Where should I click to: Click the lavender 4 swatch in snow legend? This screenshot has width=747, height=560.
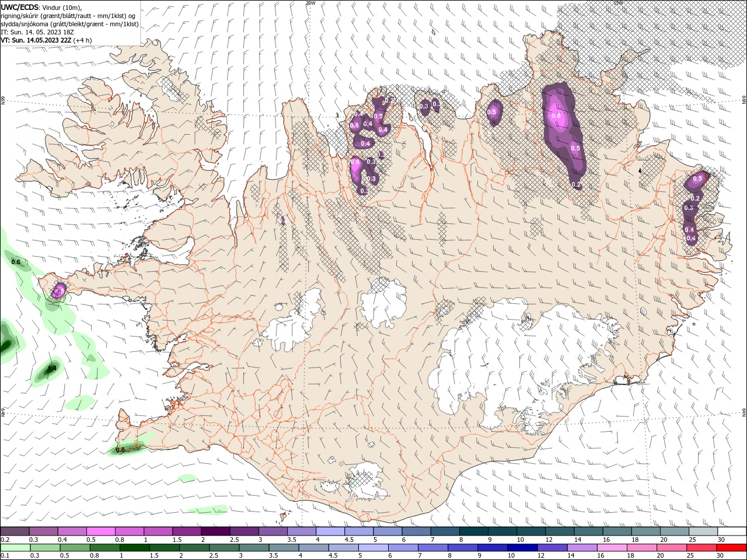click(330, 531)
